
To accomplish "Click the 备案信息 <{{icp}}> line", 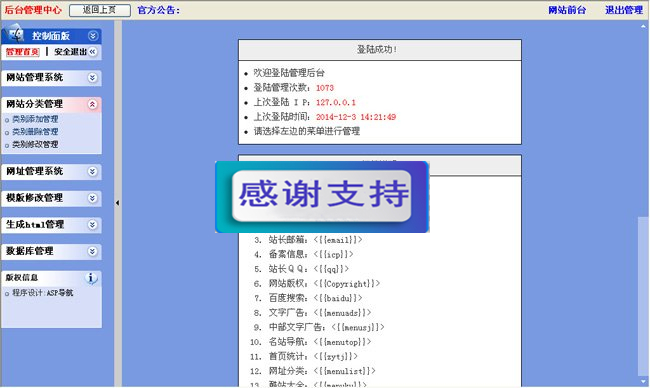I will click(x=310, y=254).
